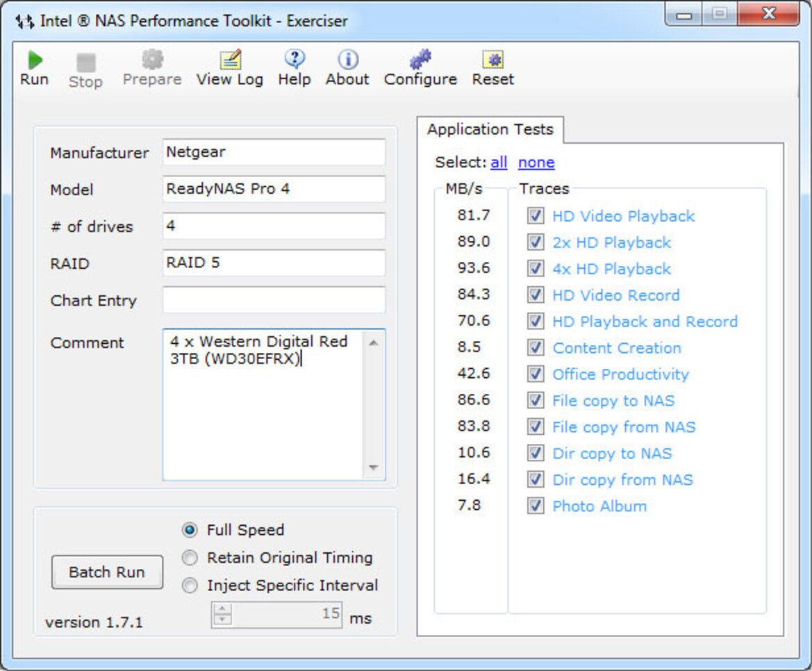Toggle 4x HD Playback checkbox
Viewport: 812px width, 671px height.
click(x=536, y=268)
